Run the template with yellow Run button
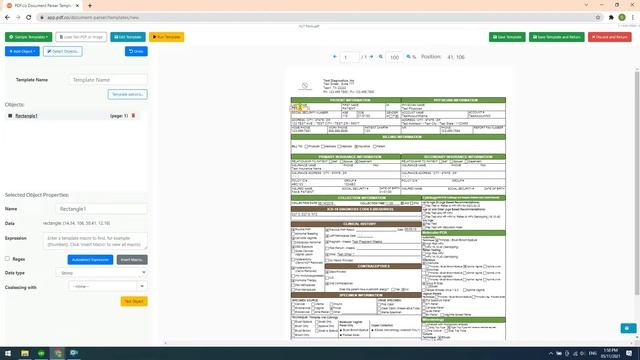The height and width of the screenshot is (360, 640). pos(167,37)
